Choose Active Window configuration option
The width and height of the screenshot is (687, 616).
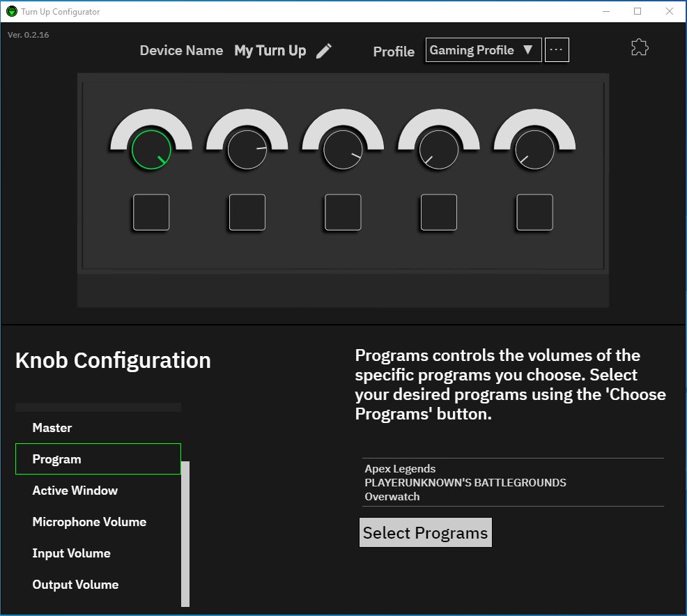[x=75, y=491]
